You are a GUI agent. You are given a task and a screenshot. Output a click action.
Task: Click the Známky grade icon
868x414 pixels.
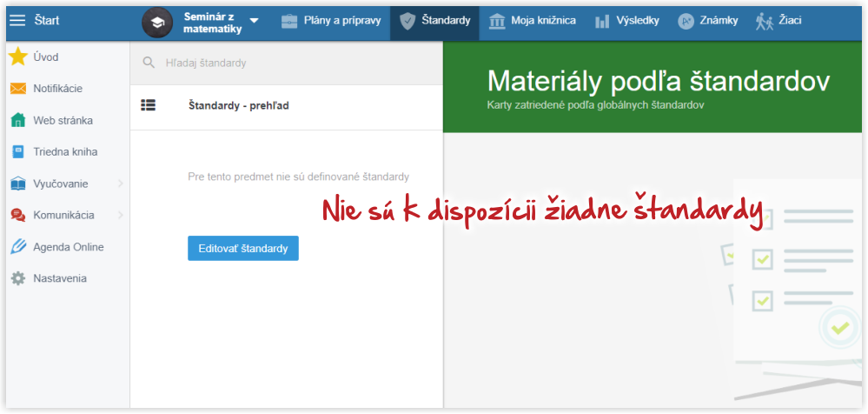click(686, 21)
